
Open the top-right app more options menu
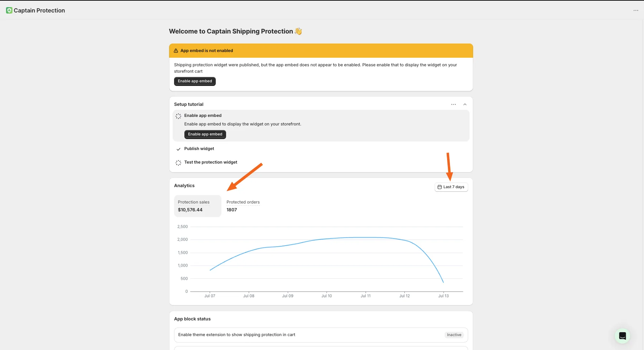636,10
